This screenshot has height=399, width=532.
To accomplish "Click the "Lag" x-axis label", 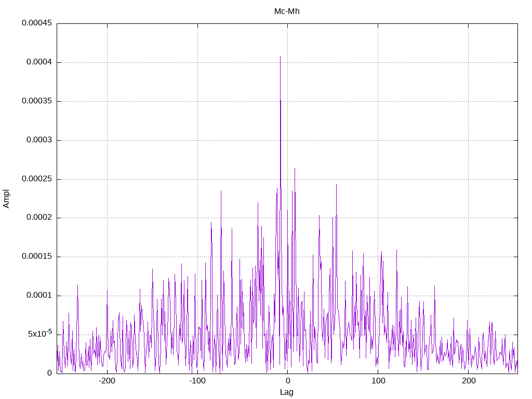I will coord(287,392).
